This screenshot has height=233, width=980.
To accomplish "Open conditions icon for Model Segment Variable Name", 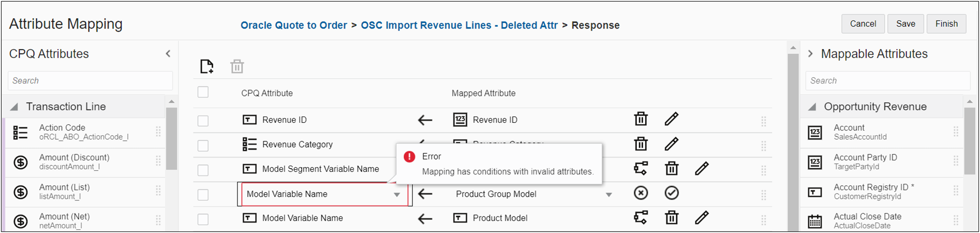I will (x=641, y=168).
